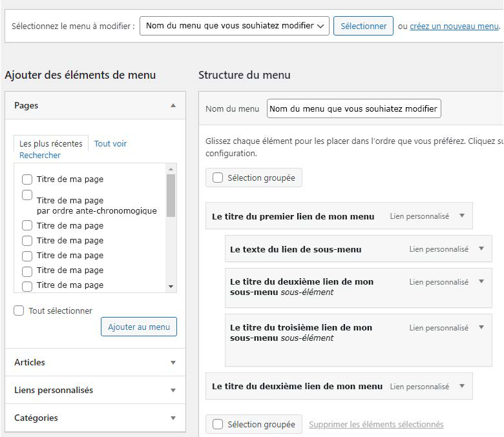
Task: Switch to 'Tout voir' tab
Action: pos(110,143)
